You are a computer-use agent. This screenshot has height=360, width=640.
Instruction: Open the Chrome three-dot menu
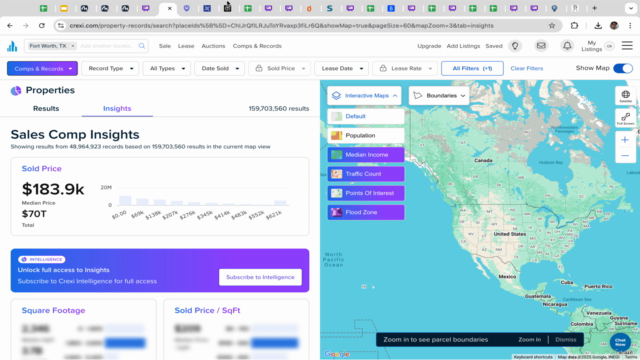click(630, 26)
